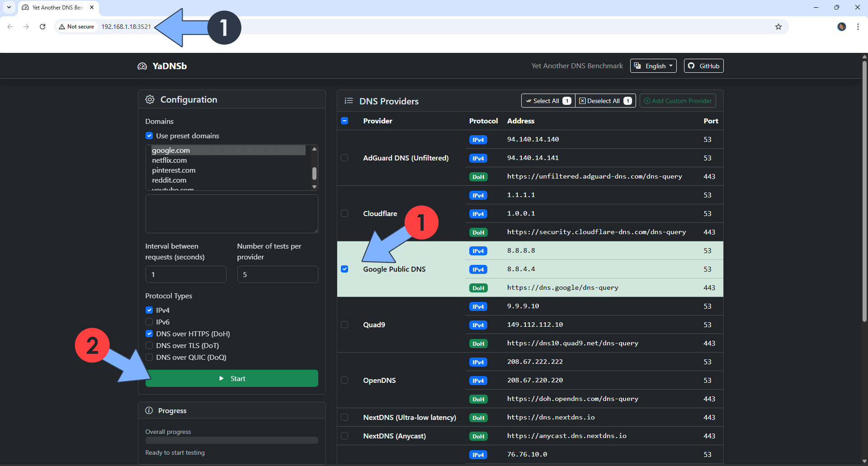Viewport: 868px width, 466px height.
Task: Select pinterest.com in the preset domains list
Action: click(x=228, y=170)
